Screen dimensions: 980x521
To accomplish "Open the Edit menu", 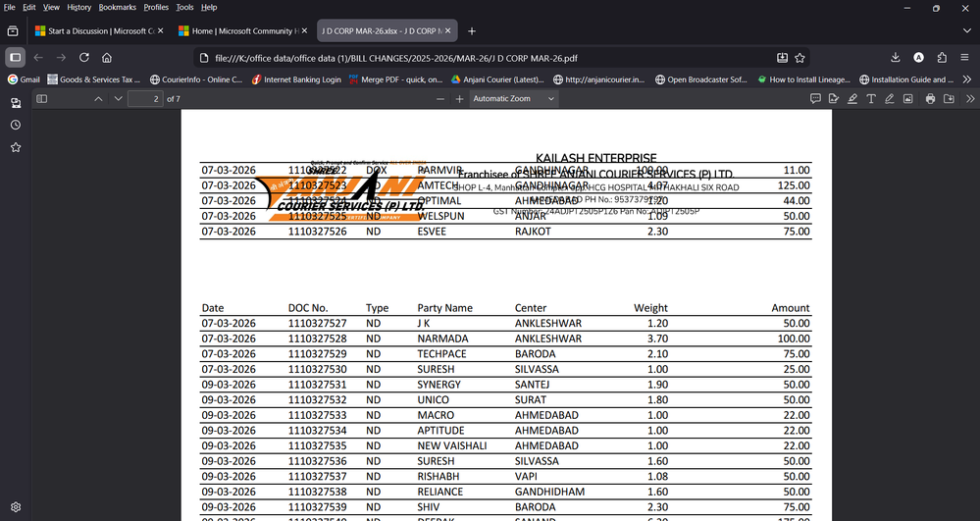I will 28,8.
